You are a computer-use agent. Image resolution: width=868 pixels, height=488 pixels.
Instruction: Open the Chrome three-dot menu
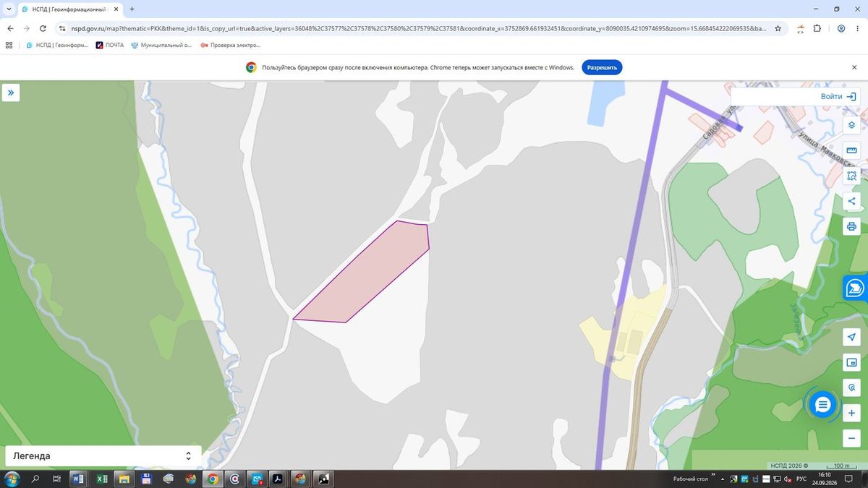point(859,29)
